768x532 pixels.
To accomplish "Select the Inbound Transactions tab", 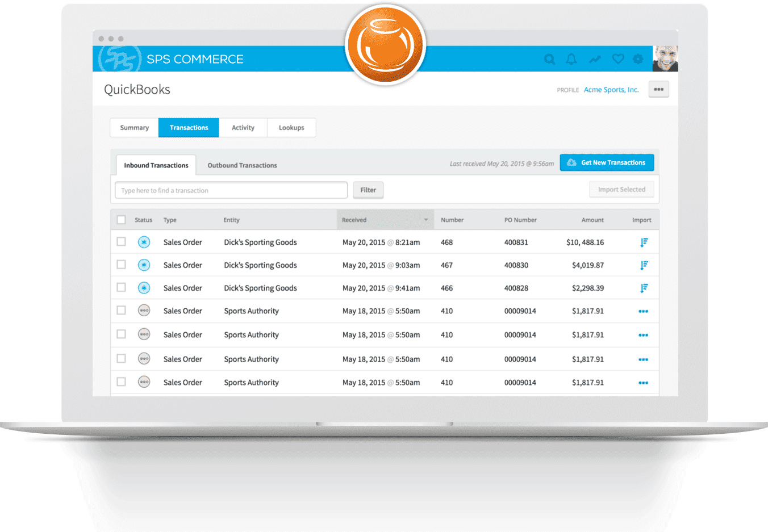I will click(156, 165).
